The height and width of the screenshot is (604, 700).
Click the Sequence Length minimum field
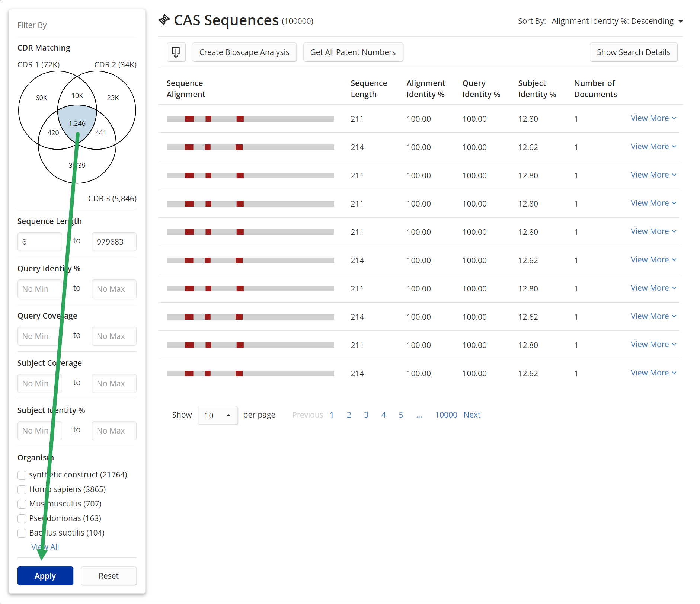(40, 242)
